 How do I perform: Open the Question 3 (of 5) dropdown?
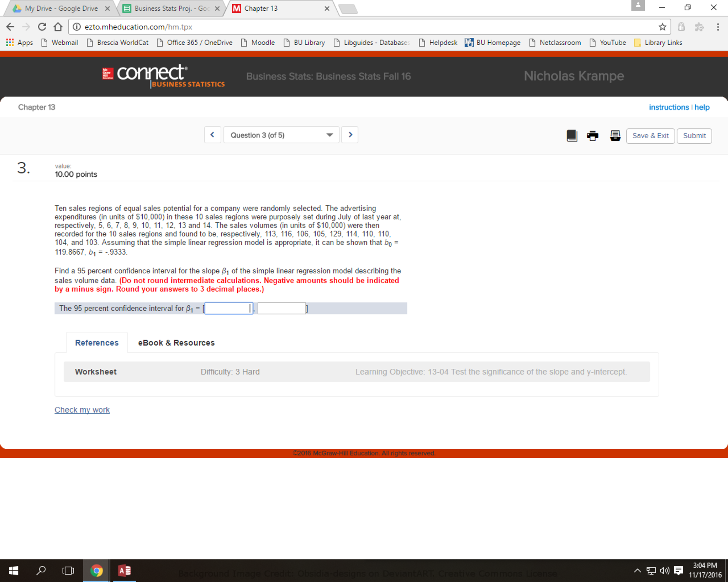[x=281, y=135]
